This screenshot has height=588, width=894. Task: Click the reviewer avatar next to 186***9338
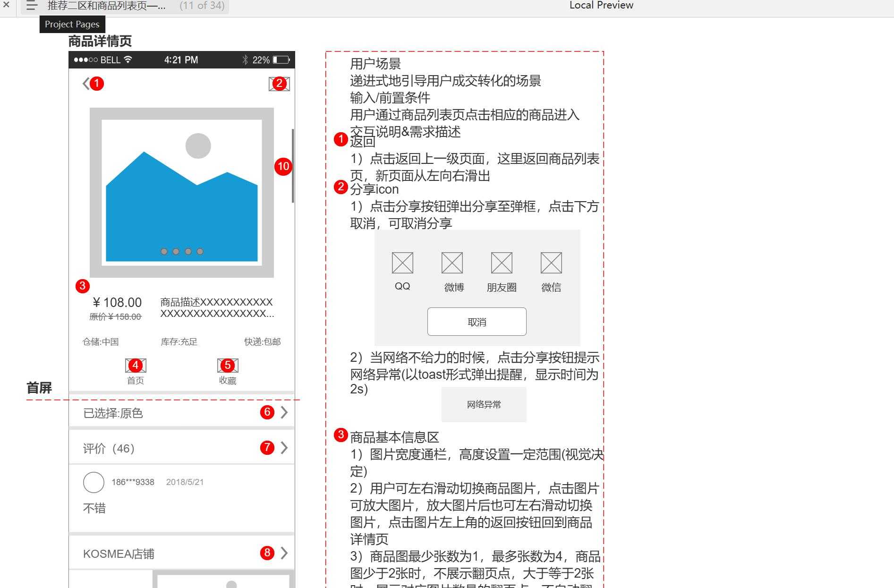93,482
